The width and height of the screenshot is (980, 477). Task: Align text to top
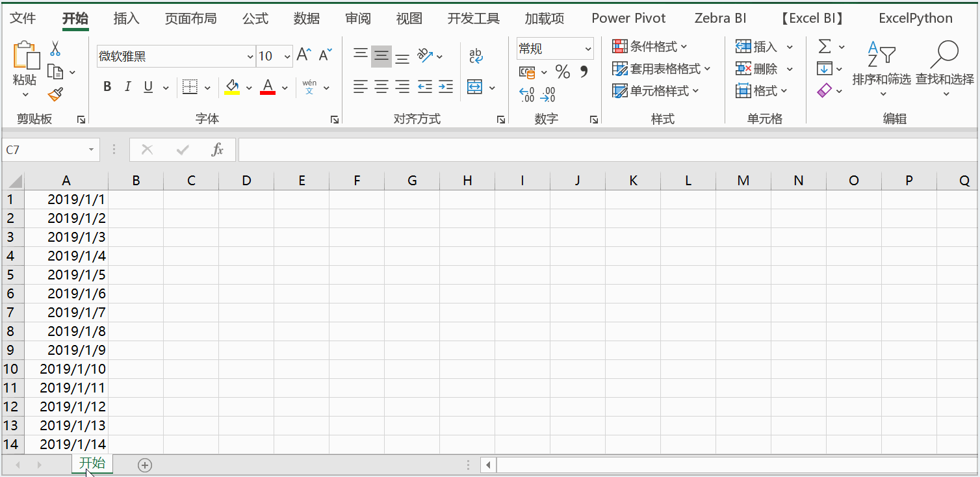361,55
